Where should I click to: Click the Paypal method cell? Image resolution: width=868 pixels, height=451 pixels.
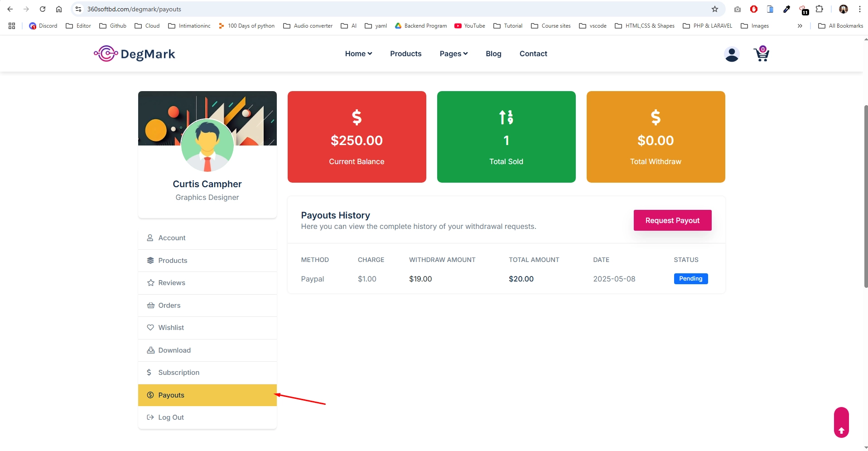point(313,279)
